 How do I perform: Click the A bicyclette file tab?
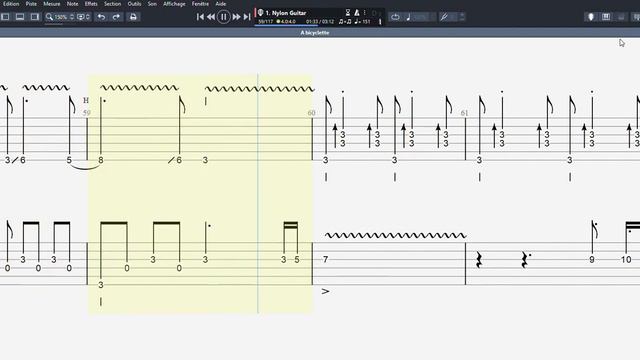tap(315, 33)
